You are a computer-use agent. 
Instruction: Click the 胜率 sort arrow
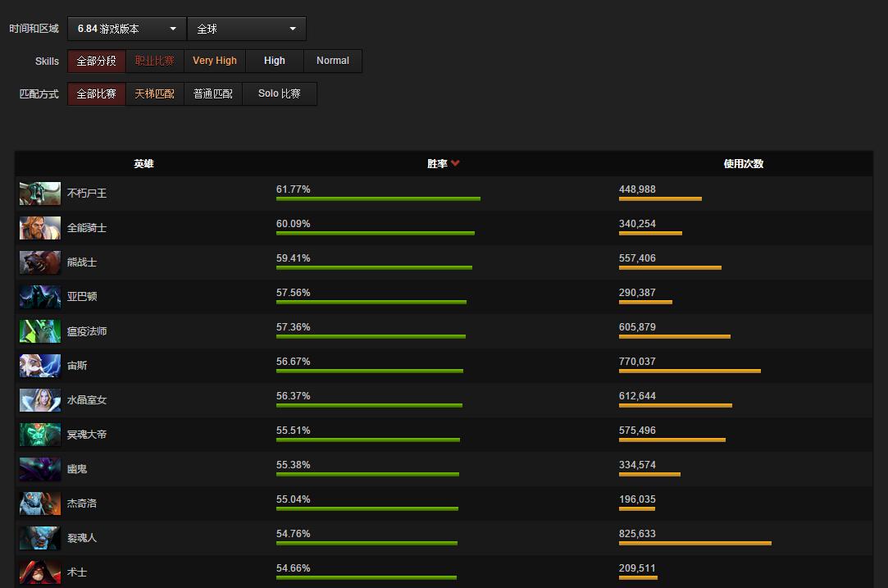(455, 163)
